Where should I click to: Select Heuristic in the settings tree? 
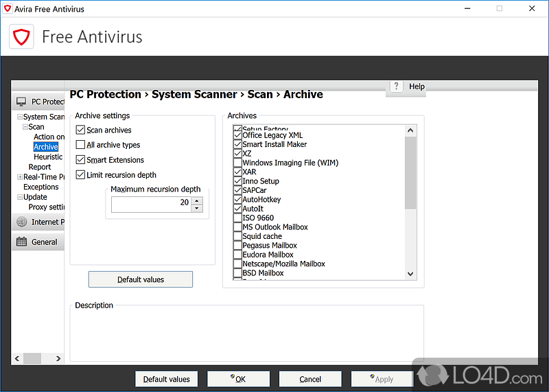[48, 157]
